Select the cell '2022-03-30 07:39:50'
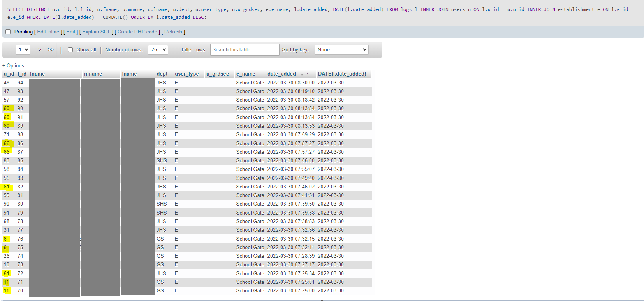Screen dimensions: 644x301 click(x=291, y=204)
